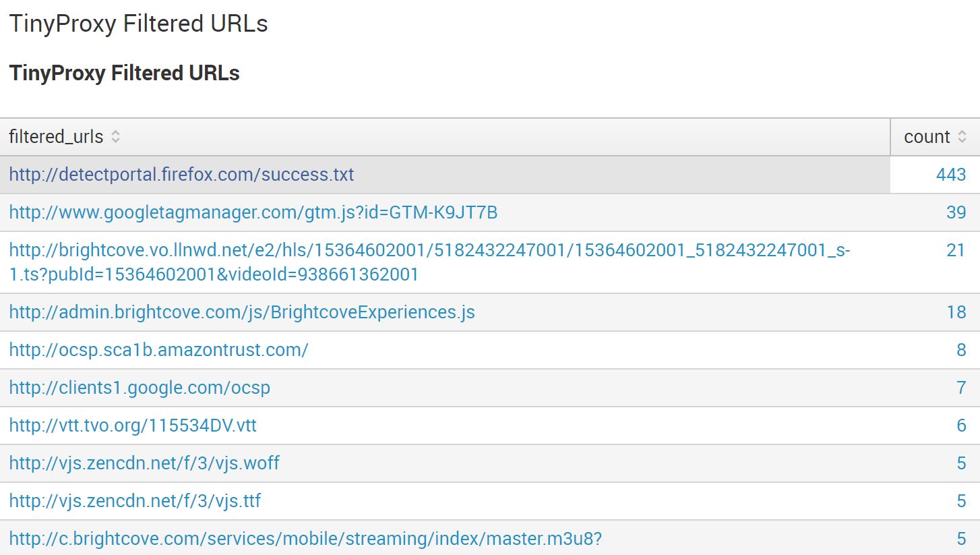Click the count column header
This screenshot has width=980, height=555.
[928, 136]
